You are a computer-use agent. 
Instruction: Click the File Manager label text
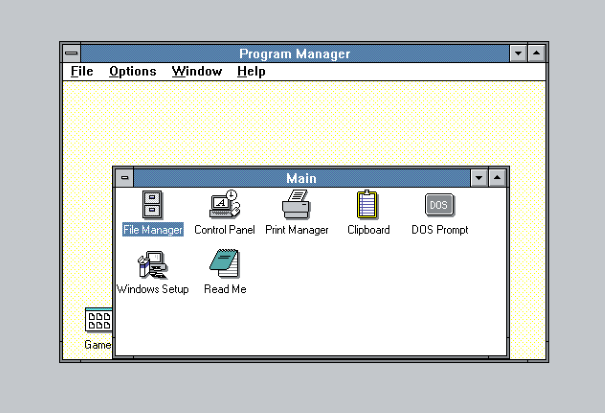(153, 230)
